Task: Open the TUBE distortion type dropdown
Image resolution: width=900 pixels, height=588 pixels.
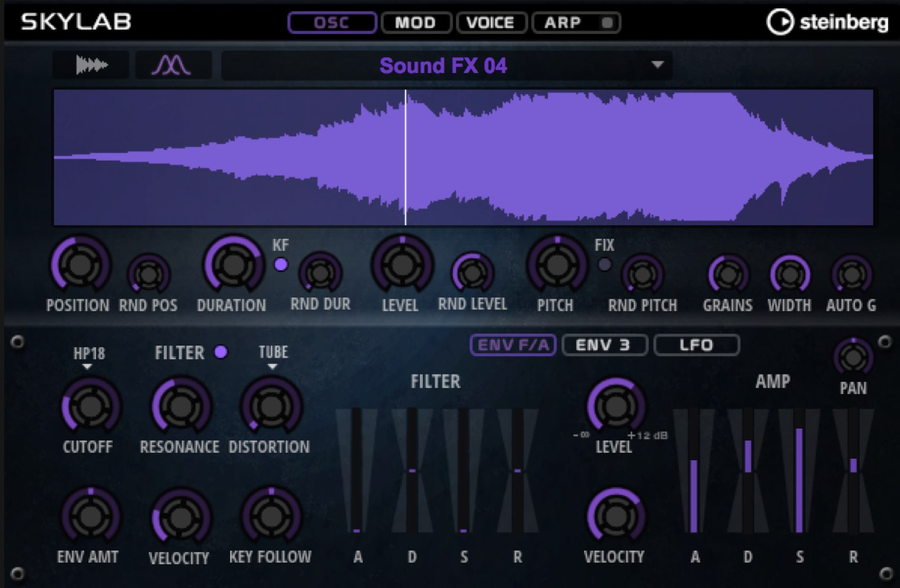Action: tap(273, 357)
